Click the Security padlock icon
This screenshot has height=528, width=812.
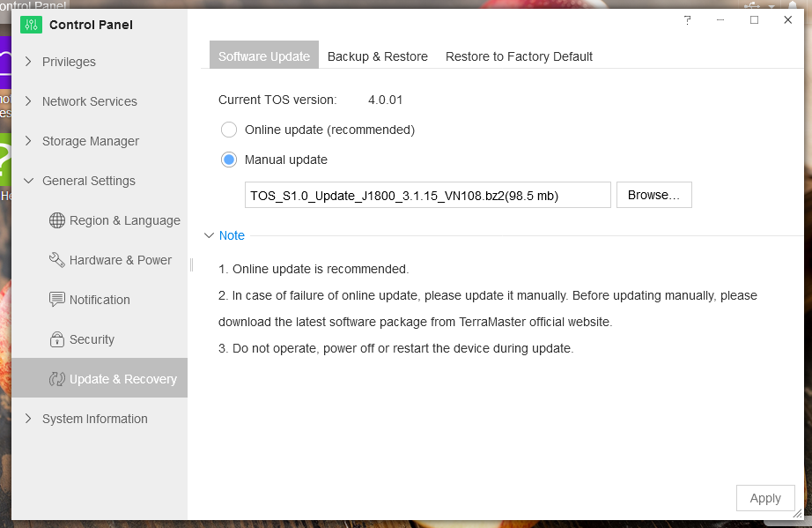[x=57, y=339]
